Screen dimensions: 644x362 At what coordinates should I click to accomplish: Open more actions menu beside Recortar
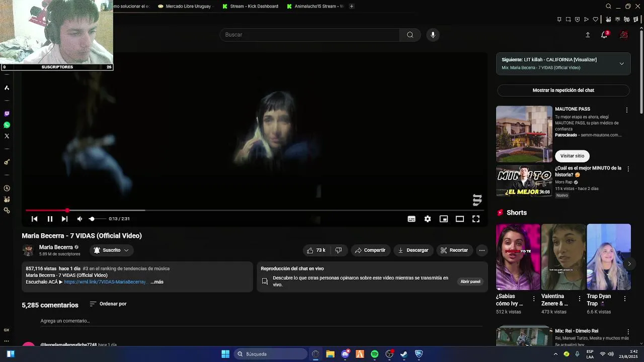pyautogui.click(x=481, y=250)
